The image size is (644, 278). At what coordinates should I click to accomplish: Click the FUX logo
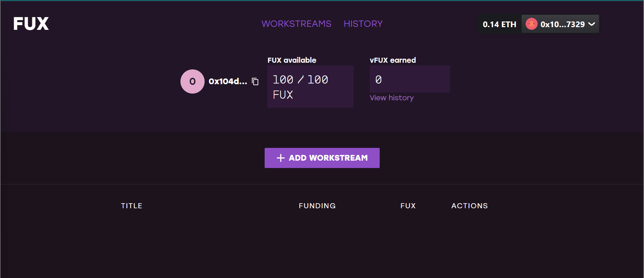tap(31, 24)
